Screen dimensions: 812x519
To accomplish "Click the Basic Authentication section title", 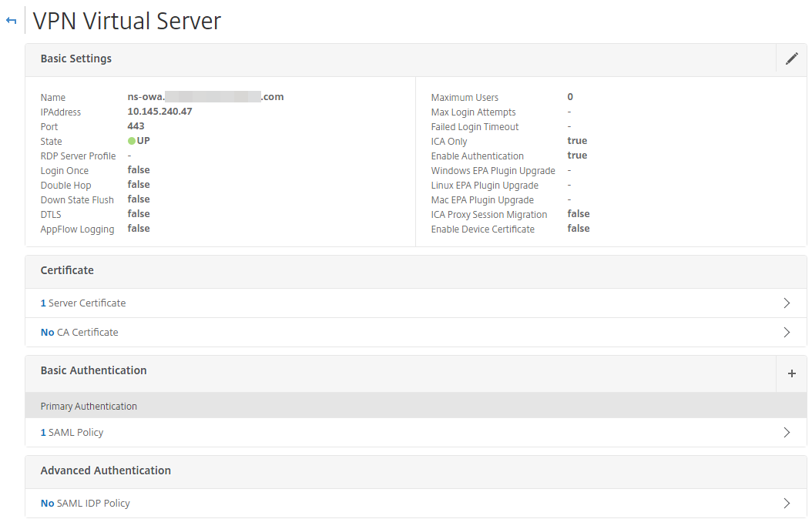I will coord(93,370).
